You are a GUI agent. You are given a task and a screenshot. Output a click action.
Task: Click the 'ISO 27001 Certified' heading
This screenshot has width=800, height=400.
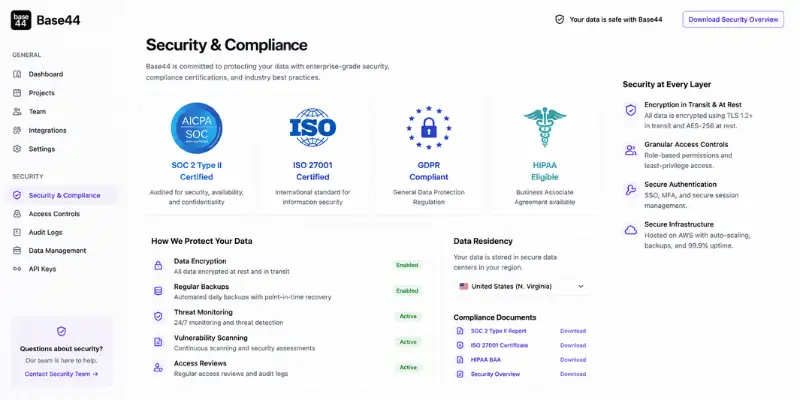point(313,171)
